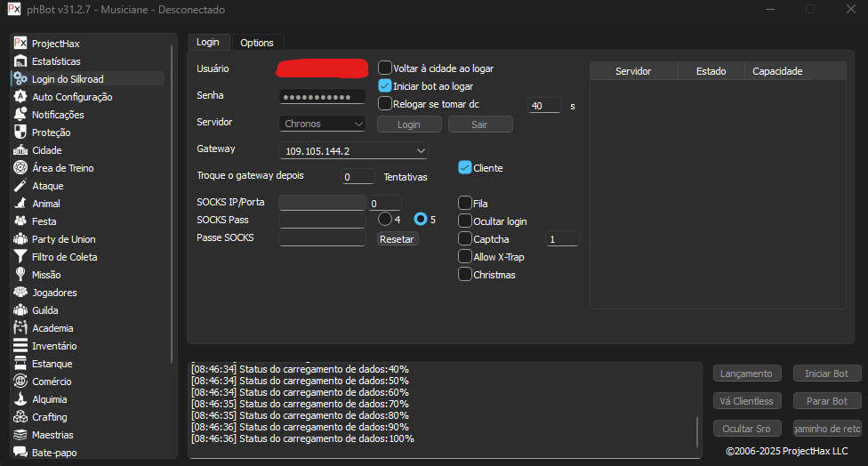Open the Filtro de Coleta funnel icon

coord(20,257)
